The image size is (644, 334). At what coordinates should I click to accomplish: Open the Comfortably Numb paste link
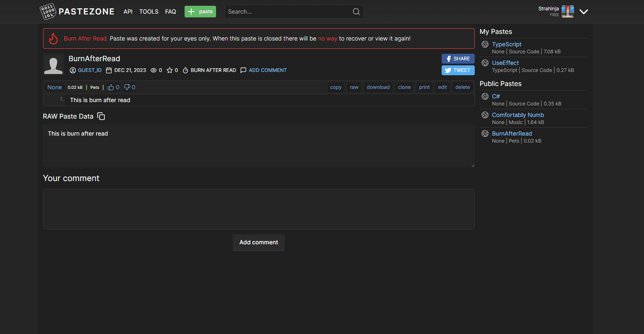(x=518, y=115)
